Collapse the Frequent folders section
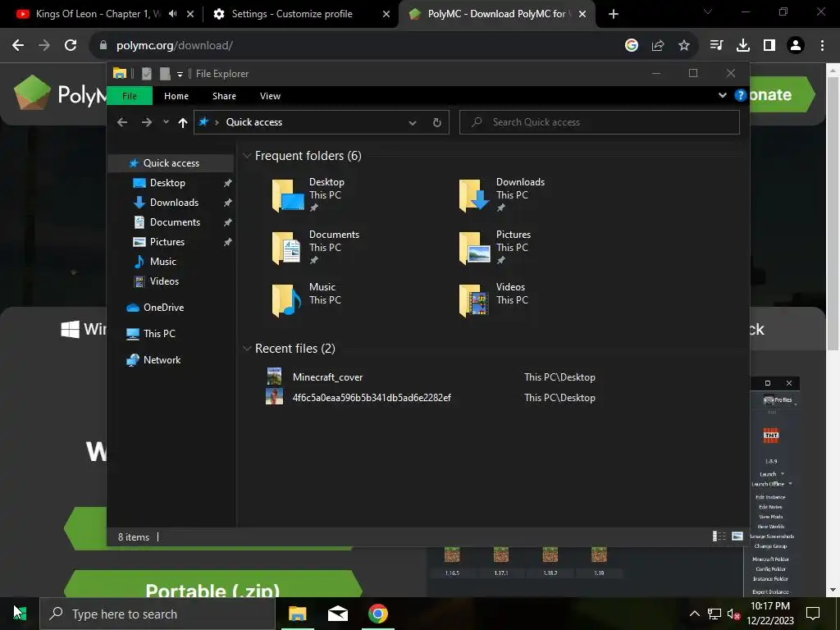840x630 pixels. 247,156
